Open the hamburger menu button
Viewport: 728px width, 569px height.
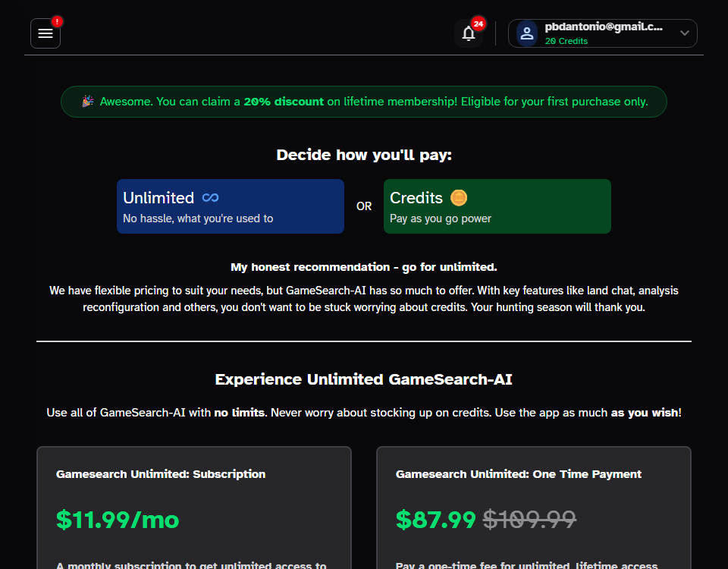45,33
